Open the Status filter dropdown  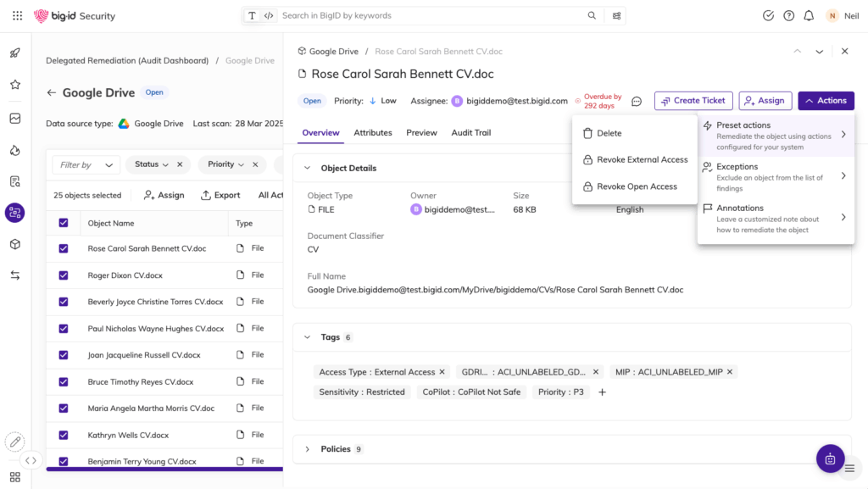tap(151, 164)
